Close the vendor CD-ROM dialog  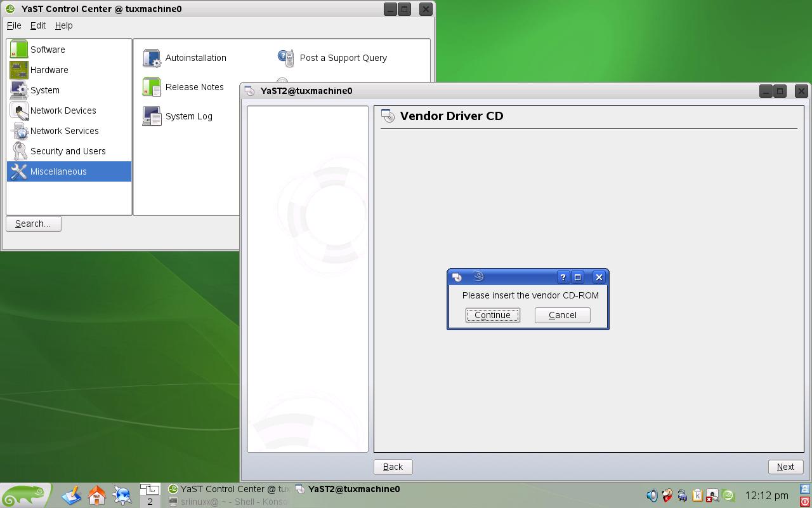599,277
